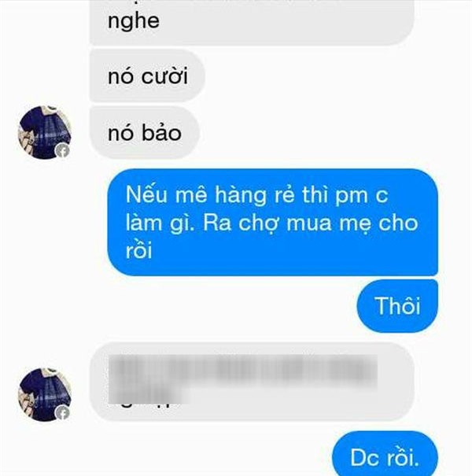Open sender's avatar beside the blurred message
This screenshot has height=476, width=472.
(44, 395)
